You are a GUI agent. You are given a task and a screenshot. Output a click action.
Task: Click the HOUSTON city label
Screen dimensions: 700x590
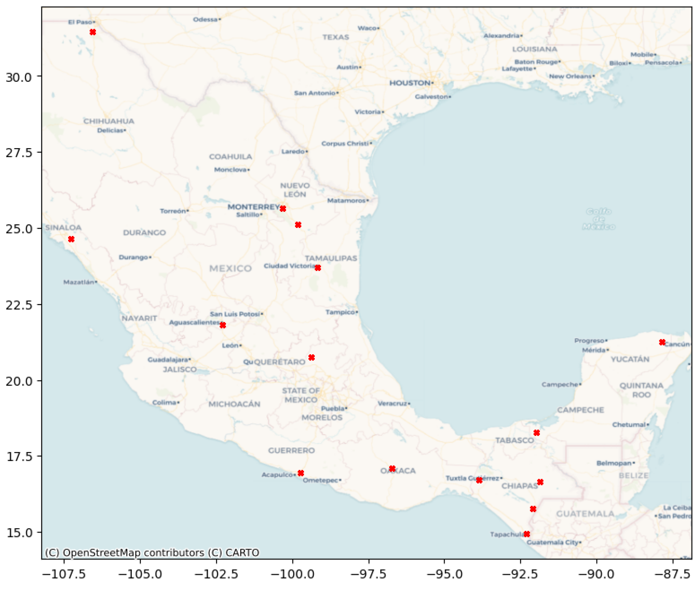pyautogui.click(x=410, y=83)
